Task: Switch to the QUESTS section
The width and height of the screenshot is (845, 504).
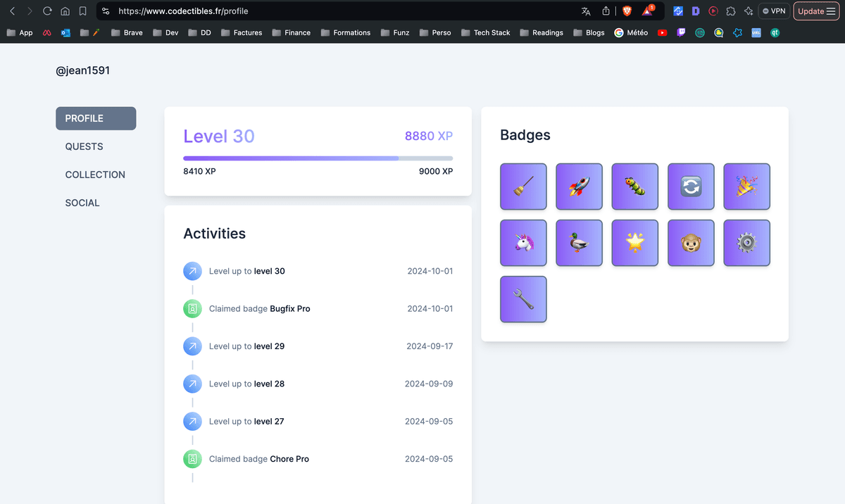Action: pos(84,146)
